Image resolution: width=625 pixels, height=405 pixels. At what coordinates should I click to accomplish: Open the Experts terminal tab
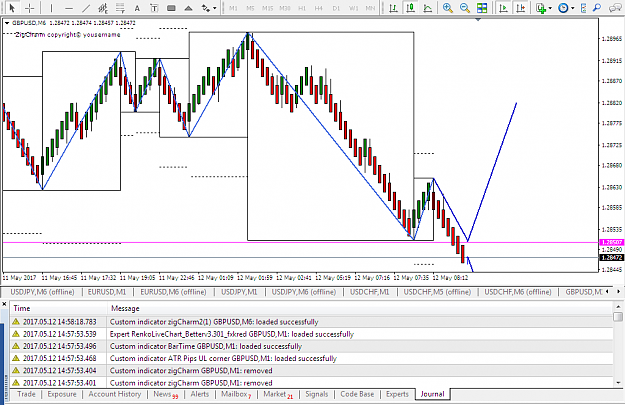tap(397, 394)
